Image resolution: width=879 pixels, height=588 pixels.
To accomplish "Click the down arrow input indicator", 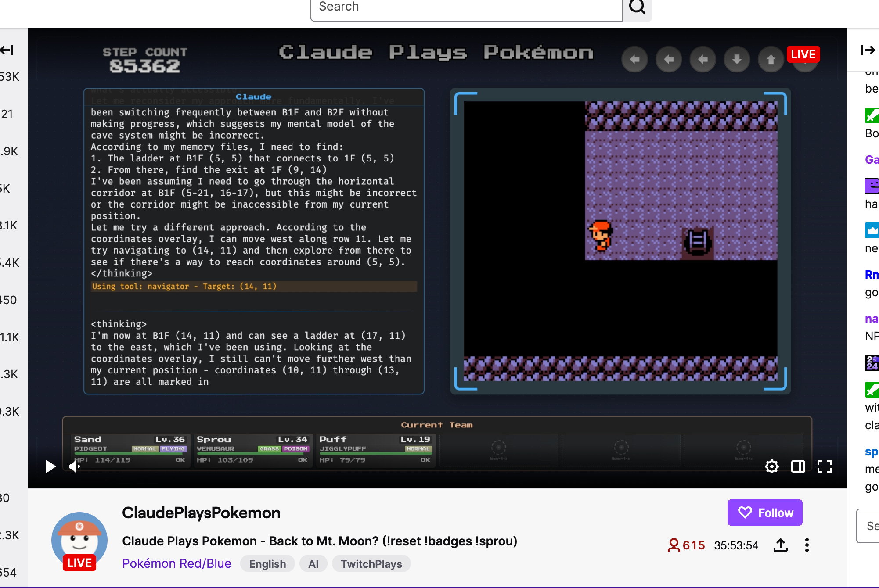I will [737, 59].
